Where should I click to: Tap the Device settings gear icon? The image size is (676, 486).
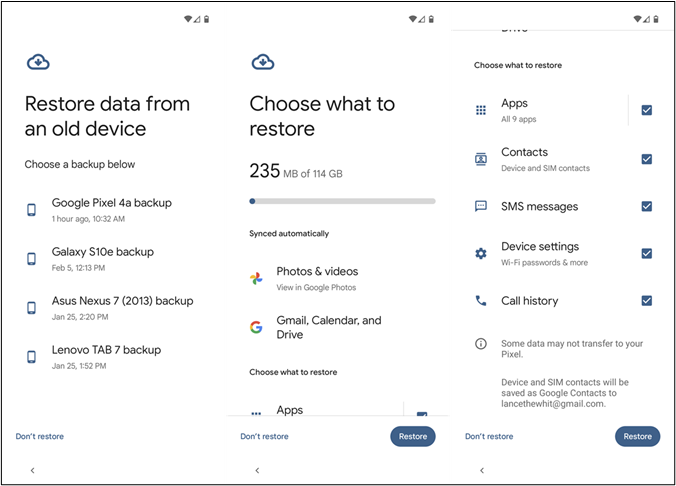click(x=481, y=253)
